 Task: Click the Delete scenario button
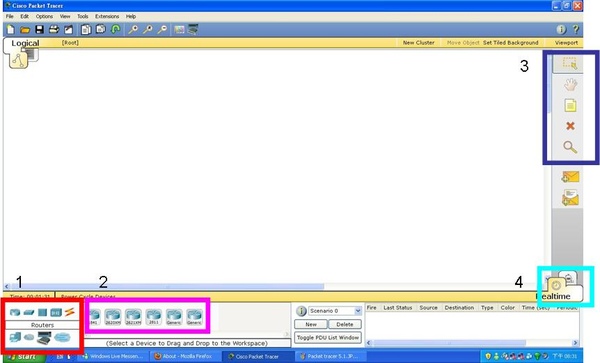(x=345, y=324)
